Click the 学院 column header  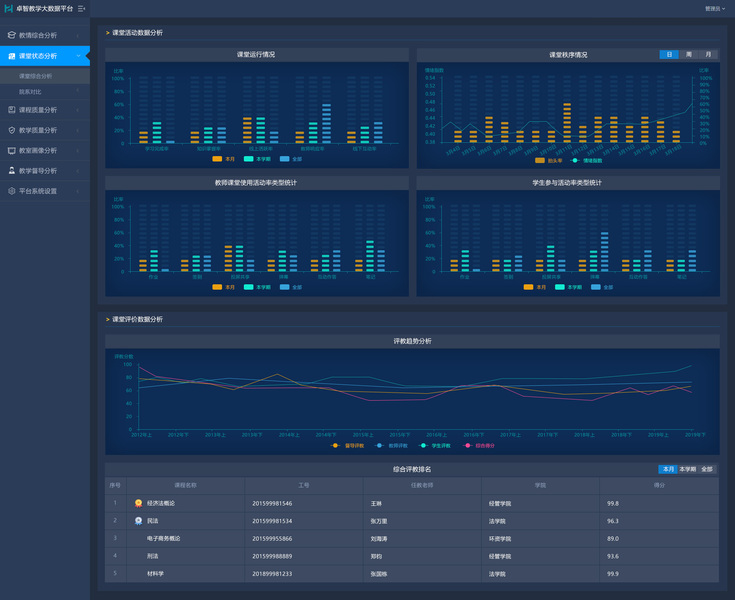click(540, 485)
